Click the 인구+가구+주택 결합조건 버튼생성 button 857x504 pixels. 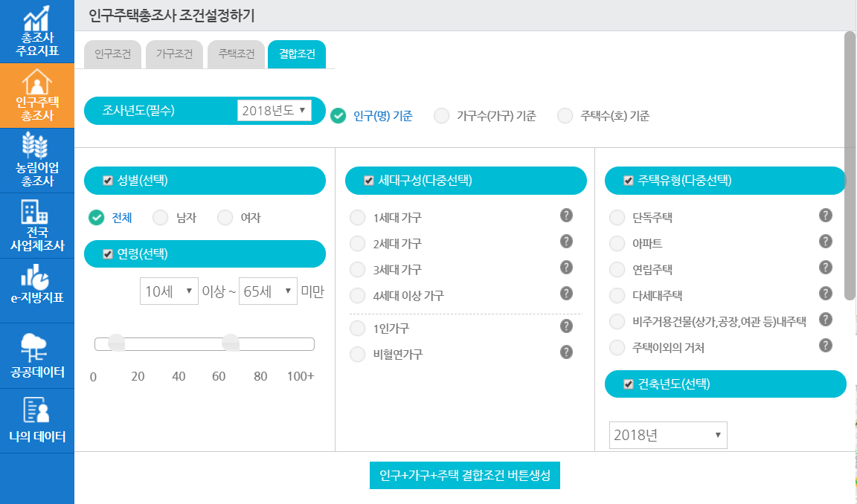464,475
